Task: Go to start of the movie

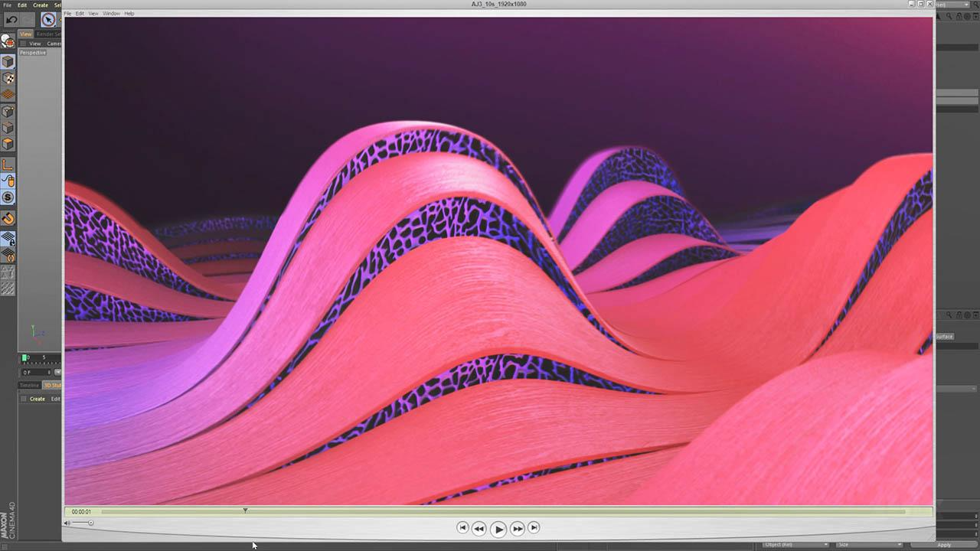Action: [462, 527]
